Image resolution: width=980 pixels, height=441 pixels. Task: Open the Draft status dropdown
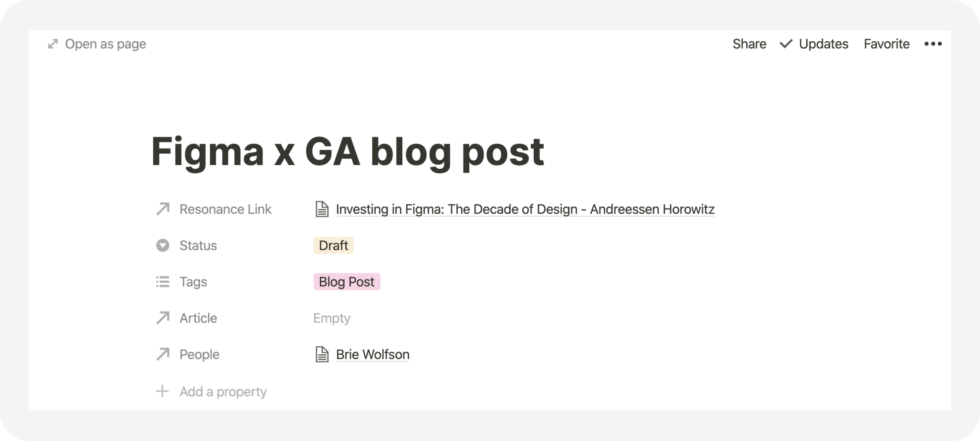pos(333,246)
